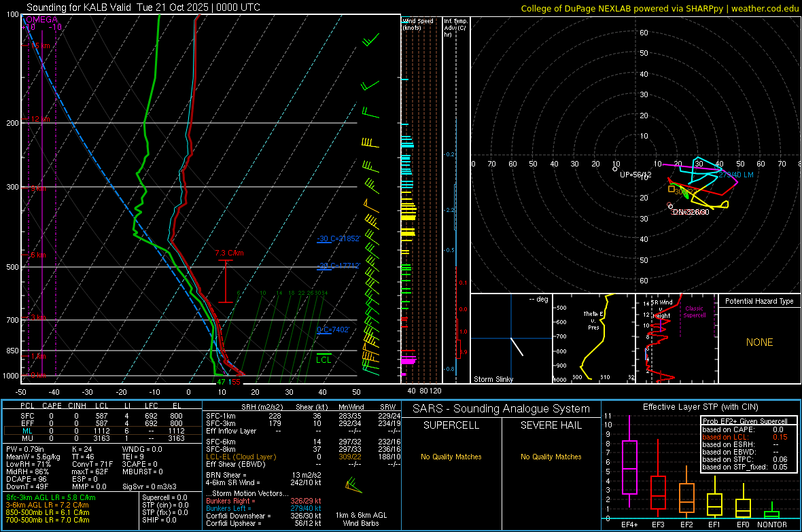802x532 pixels.
Task: Click the 'MBURST = 0' value
Action: point(142,472)
